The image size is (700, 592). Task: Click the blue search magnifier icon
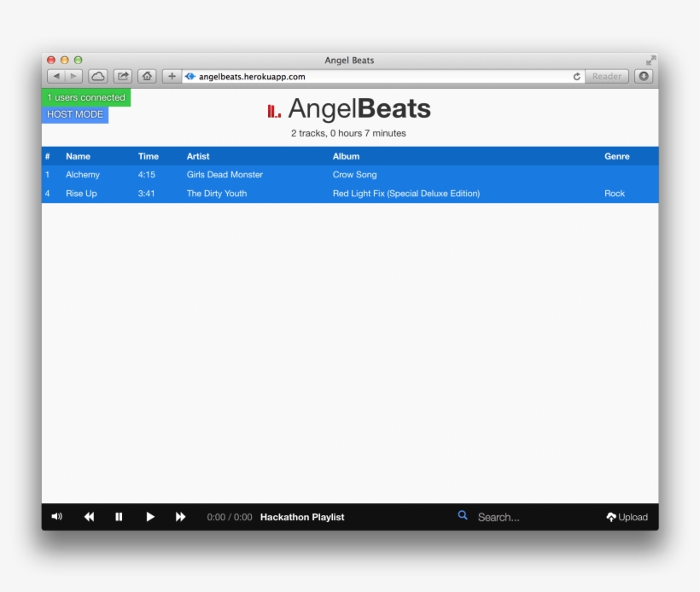coord(463,515)
